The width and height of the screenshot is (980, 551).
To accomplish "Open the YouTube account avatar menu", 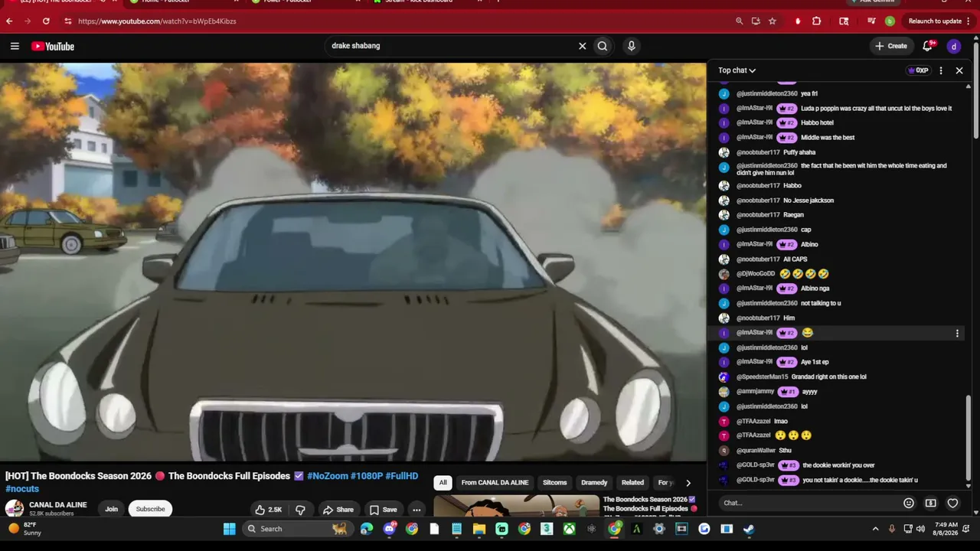I will [x=954, y=46].
